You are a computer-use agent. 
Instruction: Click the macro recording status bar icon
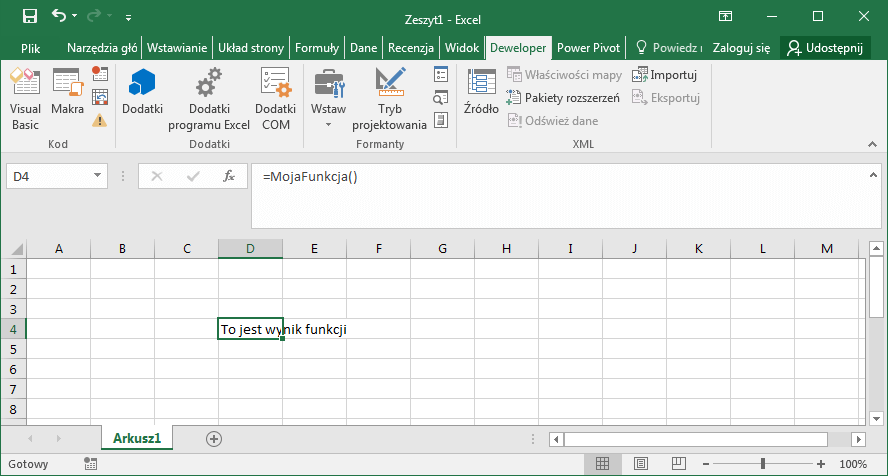(90, 464)
